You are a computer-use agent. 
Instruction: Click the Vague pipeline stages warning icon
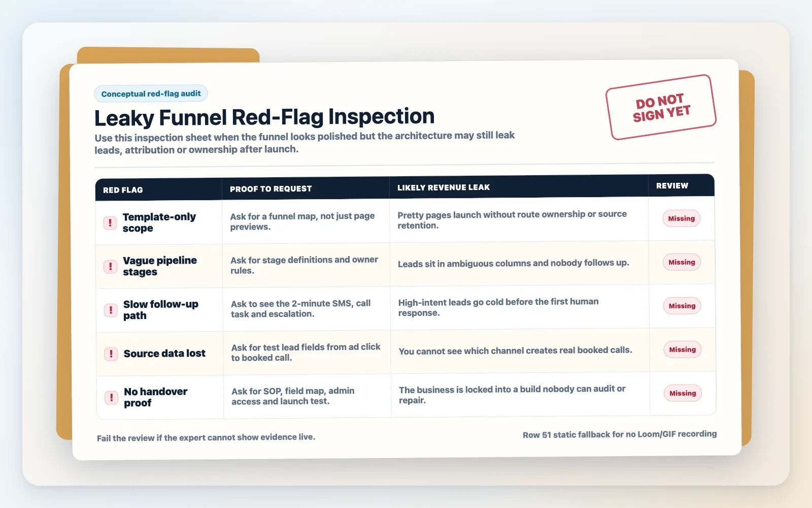tap(110, 267)
